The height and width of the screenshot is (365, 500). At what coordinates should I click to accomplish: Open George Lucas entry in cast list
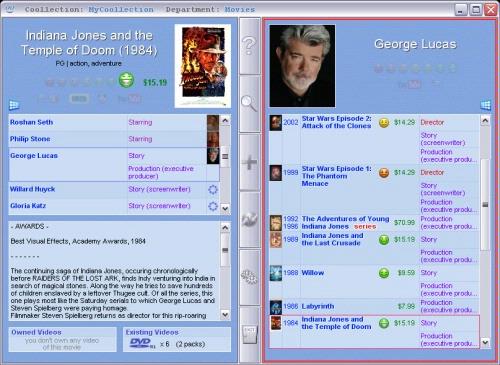34,156
